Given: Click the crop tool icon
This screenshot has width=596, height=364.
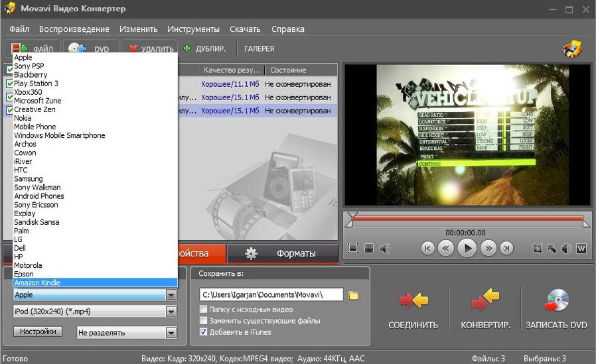Looking at the screenshot, I should (x=538, y=249).
